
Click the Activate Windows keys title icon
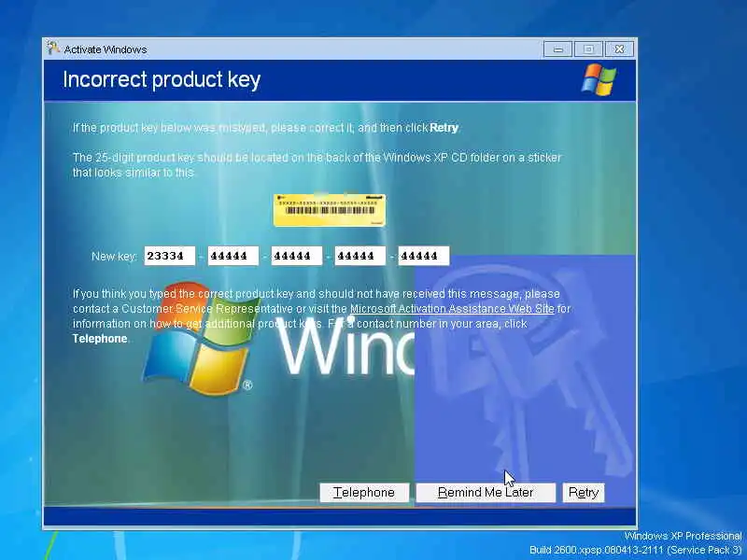click(x=53, y=49)
